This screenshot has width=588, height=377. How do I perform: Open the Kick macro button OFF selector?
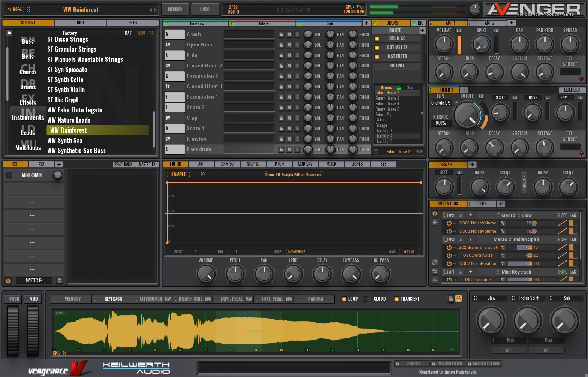tap(509, 350)
